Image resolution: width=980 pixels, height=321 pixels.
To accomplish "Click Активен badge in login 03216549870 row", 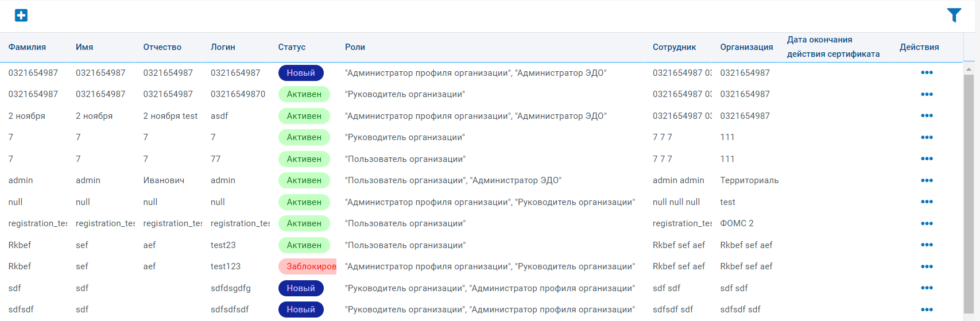I will pos(304,94).
